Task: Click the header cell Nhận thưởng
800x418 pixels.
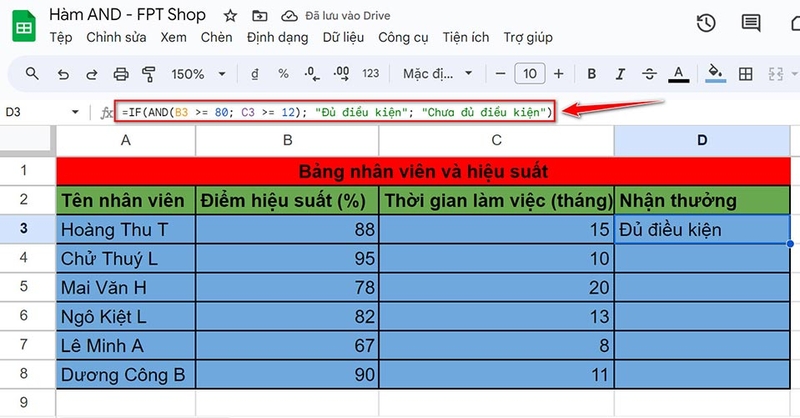Action: [702, 201]
